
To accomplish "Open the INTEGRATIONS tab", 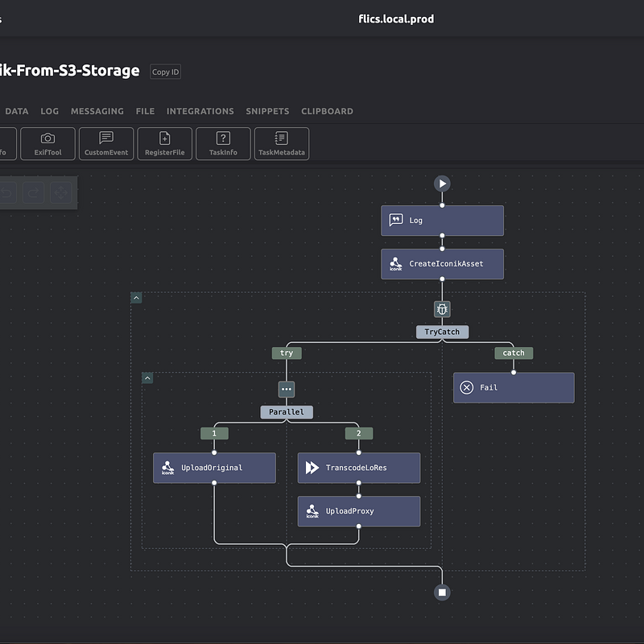I will 200,111.
